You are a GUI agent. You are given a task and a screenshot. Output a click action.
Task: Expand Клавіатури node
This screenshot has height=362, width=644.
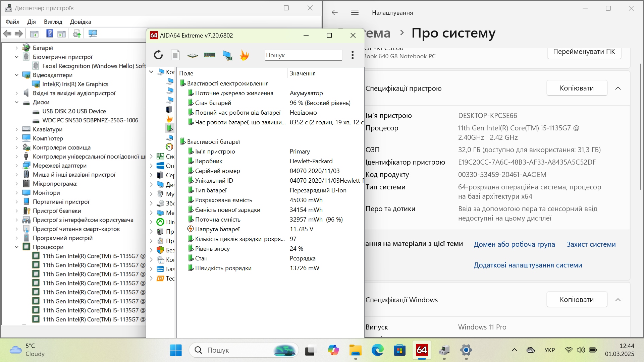pos(17,129)
